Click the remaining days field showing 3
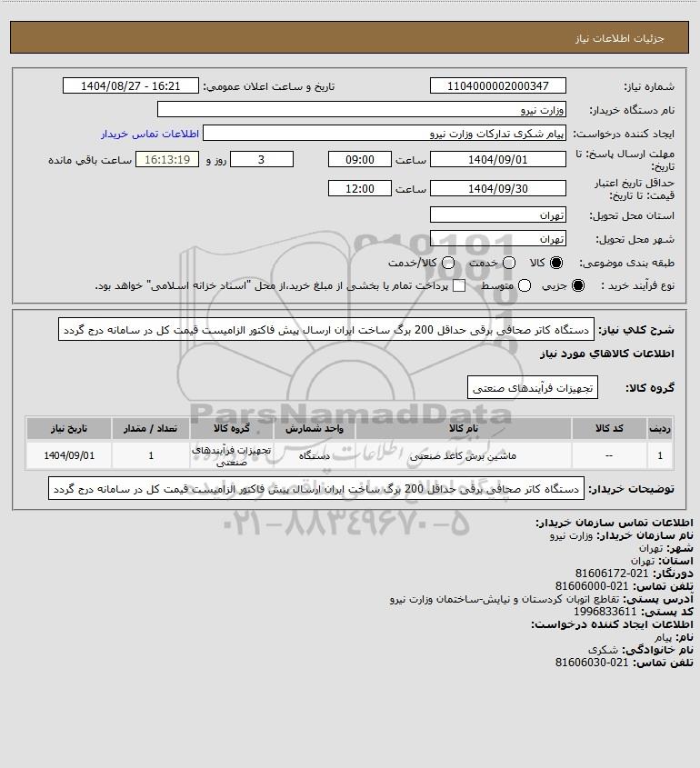 pos(262,160)
